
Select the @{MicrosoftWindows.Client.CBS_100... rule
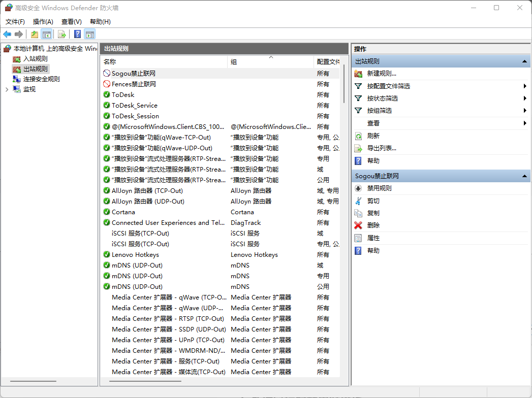click(x=221, y=127)
